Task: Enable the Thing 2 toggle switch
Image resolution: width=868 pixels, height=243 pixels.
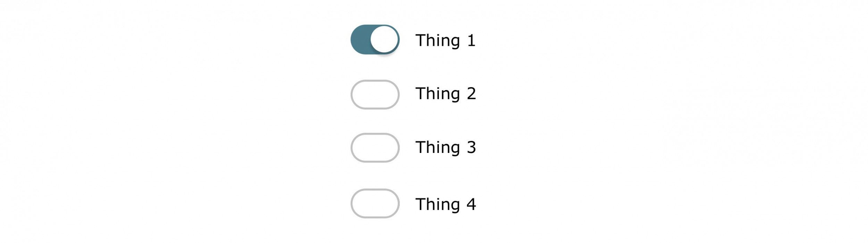Action: tap(375, 95)
